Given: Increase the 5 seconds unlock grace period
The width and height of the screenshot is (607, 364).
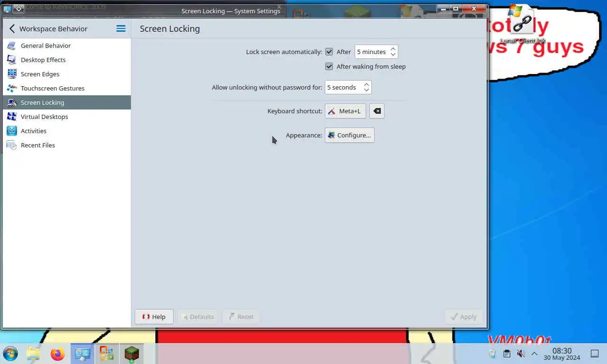Looking at the screenshot, I should 366,84.
